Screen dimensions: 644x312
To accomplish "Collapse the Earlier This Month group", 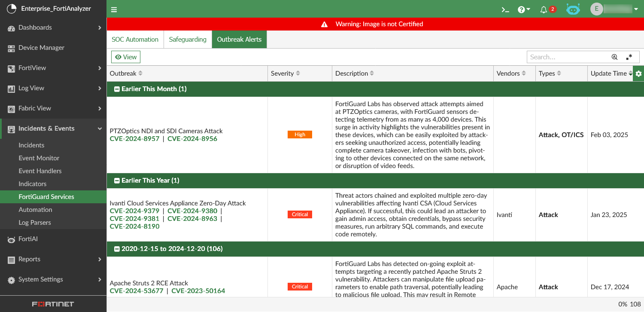I will click(x=117, y=89).
